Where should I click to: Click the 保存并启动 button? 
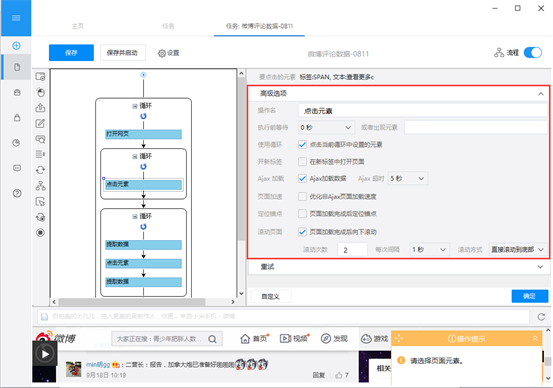tap(122, 53)
